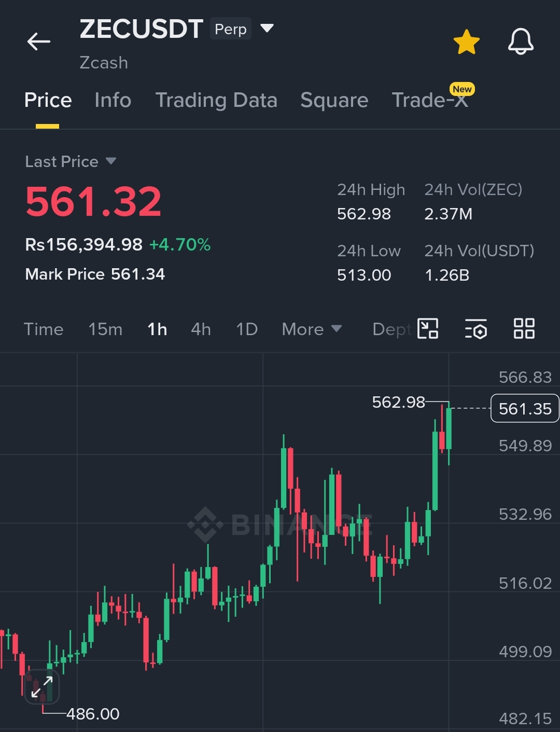Switch chart to 1D interval
560x732 pixels.
pos(247,329)
